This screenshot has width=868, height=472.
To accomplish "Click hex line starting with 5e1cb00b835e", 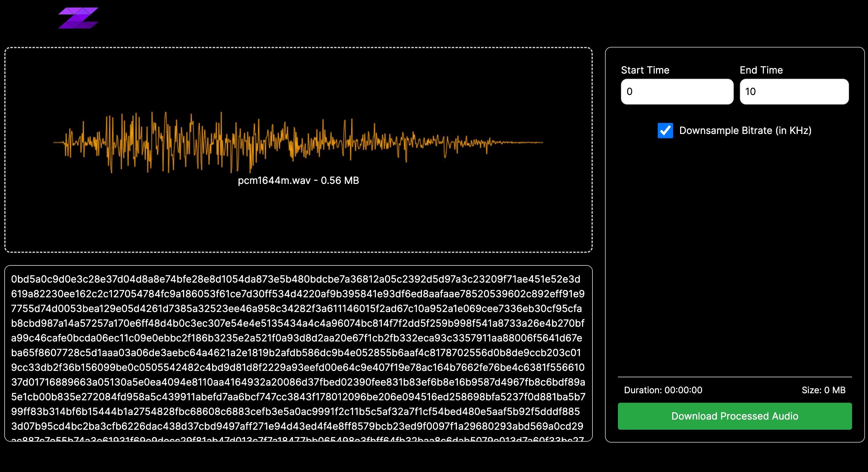I will click(298, 397).
